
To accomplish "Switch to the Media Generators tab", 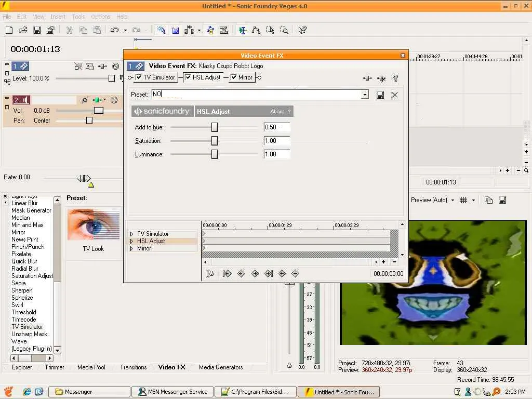I will [x=221, y=367].
